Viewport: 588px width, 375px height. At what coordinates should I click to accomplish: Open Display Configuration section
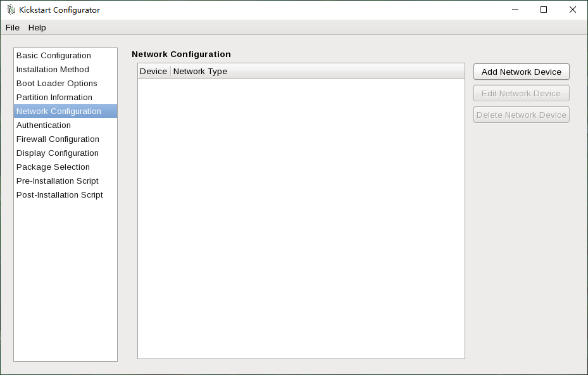click(65, 153)
